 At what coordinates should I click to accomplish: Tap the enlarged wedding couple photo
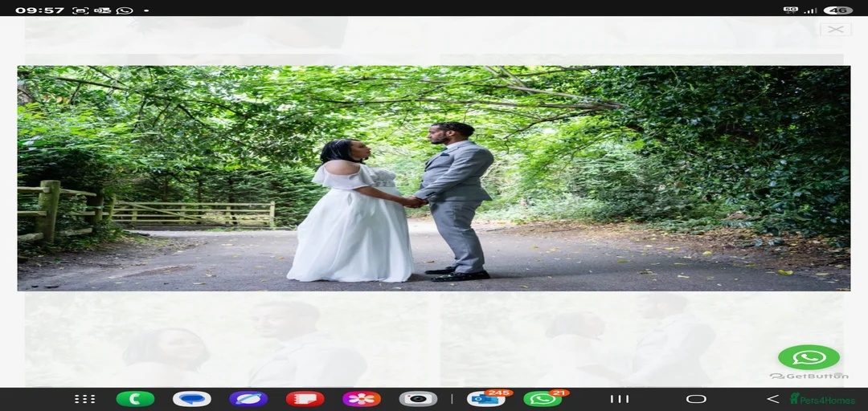click(x=434, y=178)
